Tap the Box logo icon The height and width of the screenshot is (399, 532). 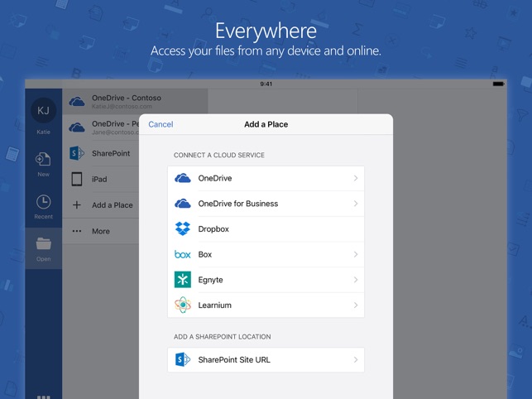point(183,254)
